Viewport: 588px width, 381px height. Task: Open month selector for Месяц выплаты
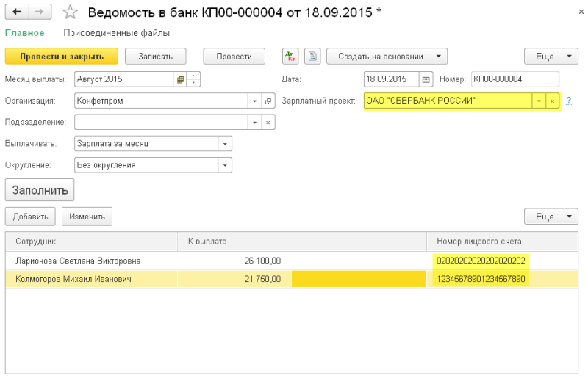tap(180, 79)
